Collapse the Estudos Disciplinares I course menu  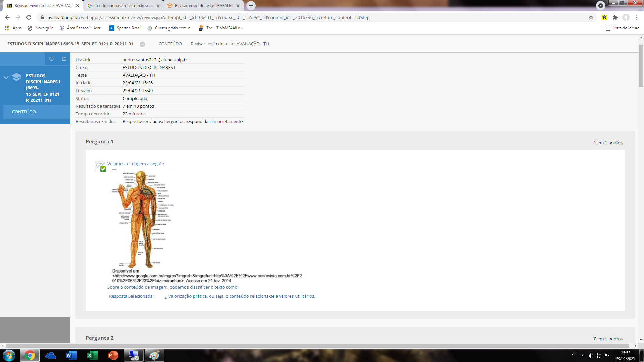[6, 77]
